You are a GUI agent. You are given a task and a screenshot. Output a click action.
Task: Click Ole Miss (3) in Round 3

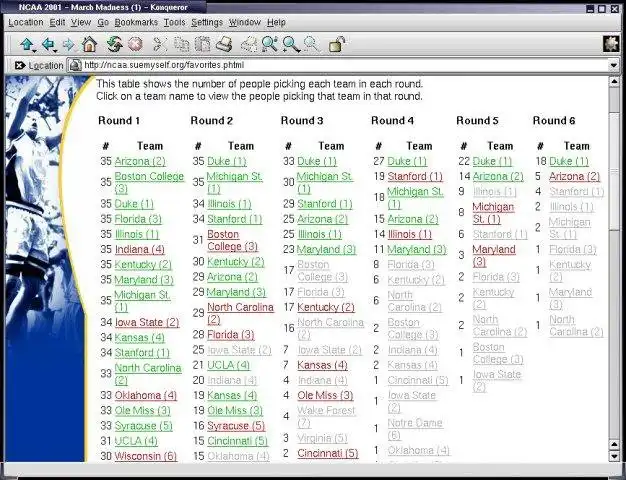click(325, 395)
